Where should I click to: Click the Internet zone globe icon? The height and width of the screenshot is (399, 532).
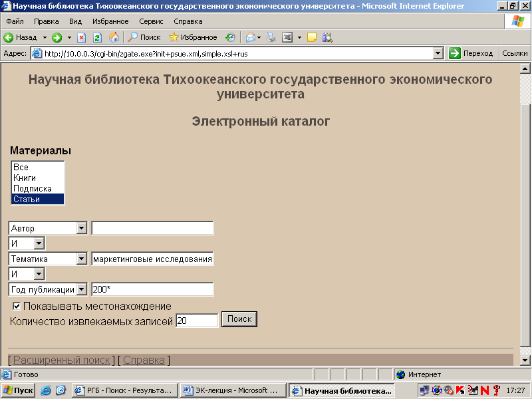pos(401,374)
